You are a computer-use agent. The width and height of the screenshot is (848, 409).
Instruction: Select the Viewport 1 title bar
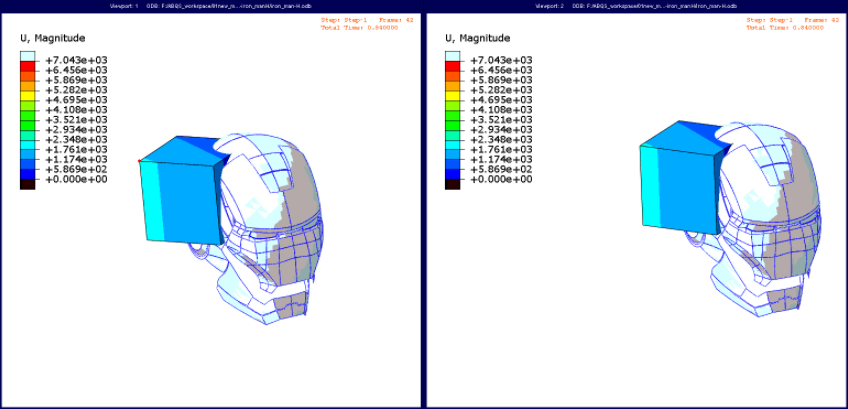210,5
